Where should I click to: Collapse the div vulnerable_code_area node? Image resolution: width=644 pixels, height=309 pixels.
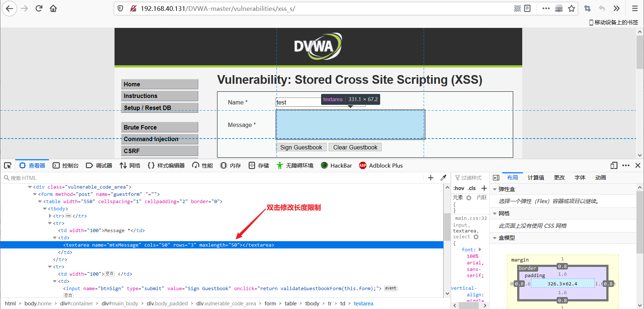[x=30, y=187]
